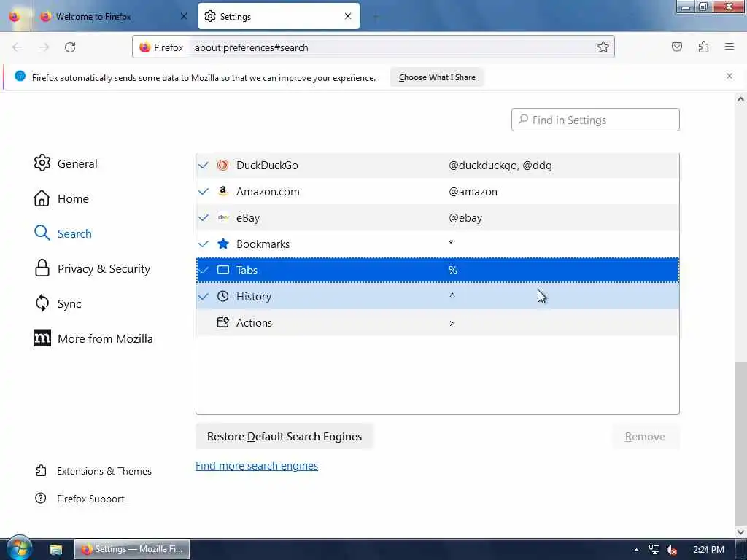Open the Home settings category
This screenshot has height=560, width=747.
click(x=61, y=198)
